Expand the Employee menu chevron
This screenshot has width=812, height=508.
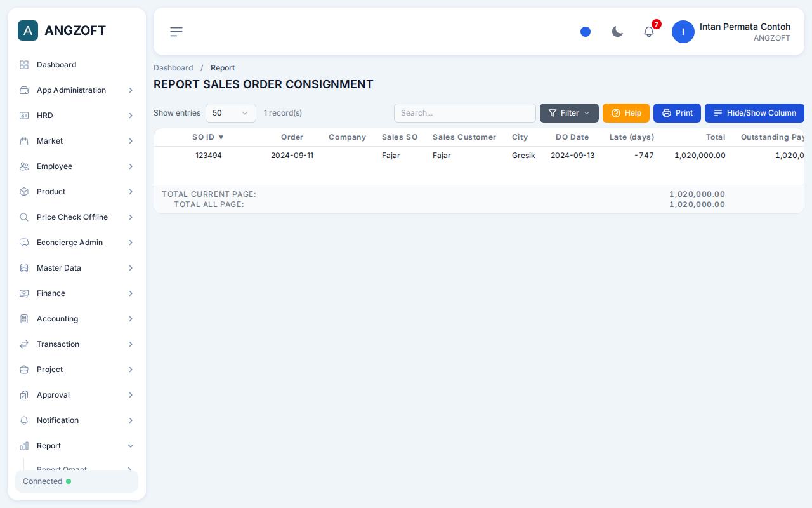pos(131,166)
